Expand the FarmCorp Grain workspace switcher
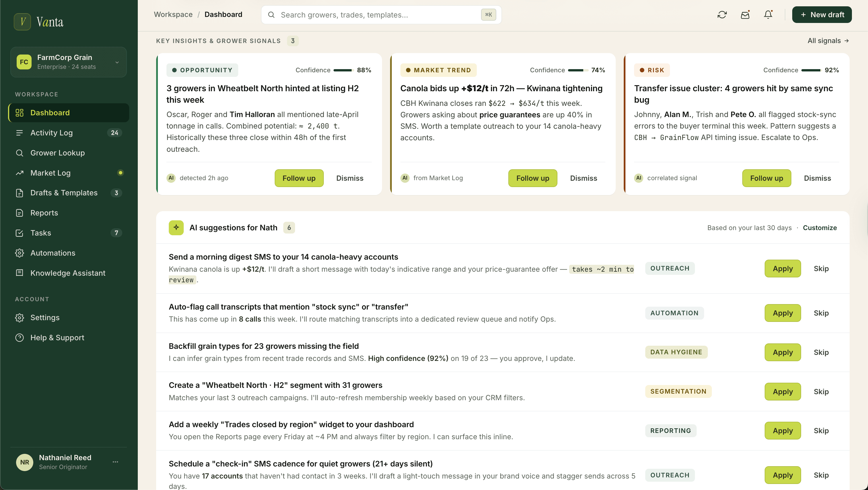Screen dimensions: 868x490 [117, 62]
